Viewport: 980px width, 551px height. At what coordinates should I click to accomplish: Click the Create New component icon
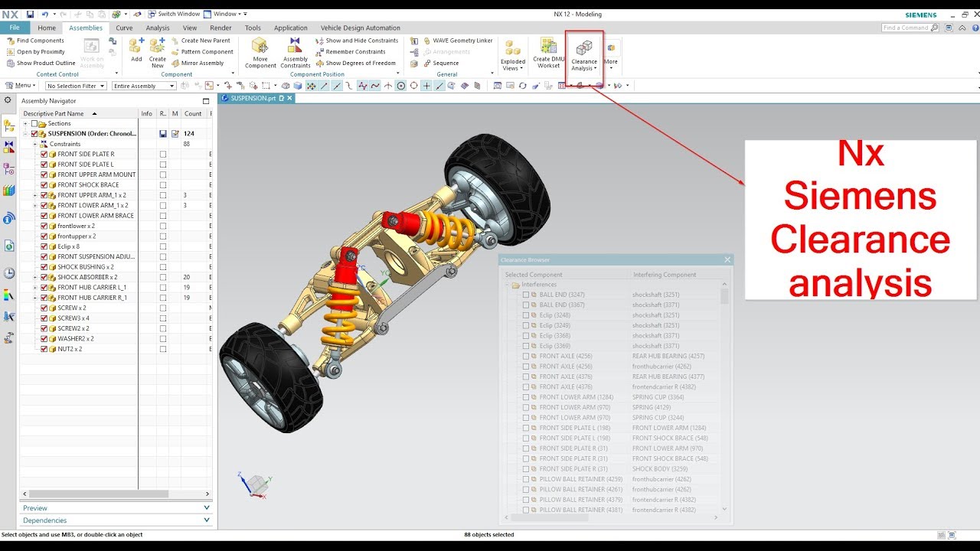pyautogui.click(x=157, y=52)
